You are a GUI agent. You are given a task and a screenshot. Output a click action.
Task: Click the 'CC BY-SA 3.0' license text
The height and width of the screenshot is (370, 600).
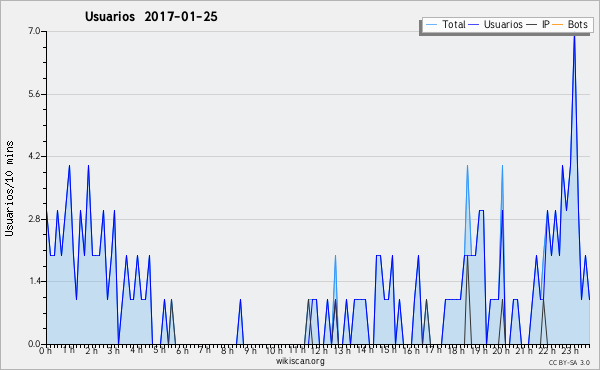[x=569, y=362]
